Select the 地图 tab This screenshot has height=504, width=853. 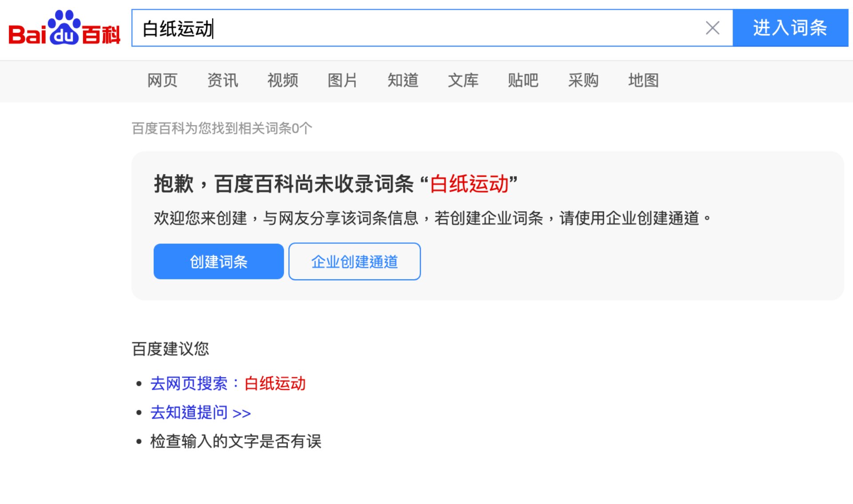click(643, 80)
